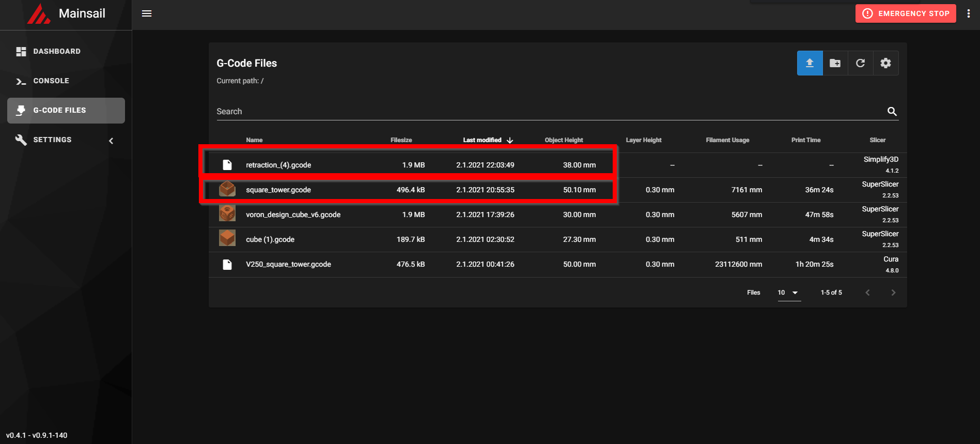Click the search magnifier icon
Screen dimensions: 980x444
[892, 112]
